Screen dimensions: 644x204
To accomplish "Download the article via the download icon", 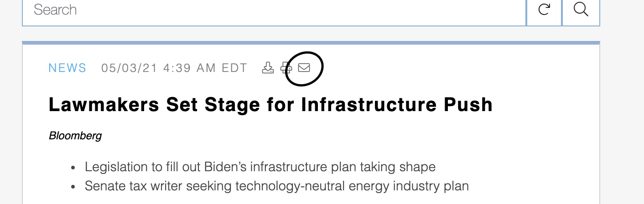I will (x=268, y=68).
